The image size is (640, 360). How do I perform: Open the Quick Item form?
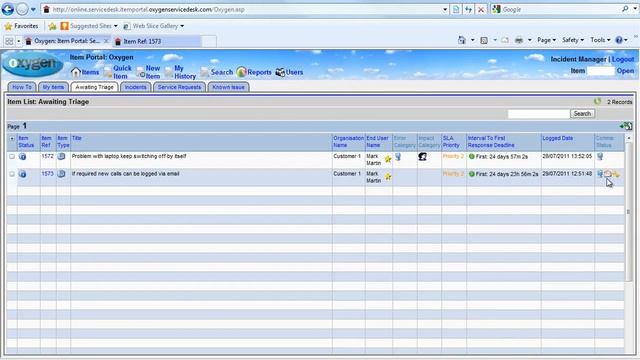pyautogui.click(x=117, y=72)
